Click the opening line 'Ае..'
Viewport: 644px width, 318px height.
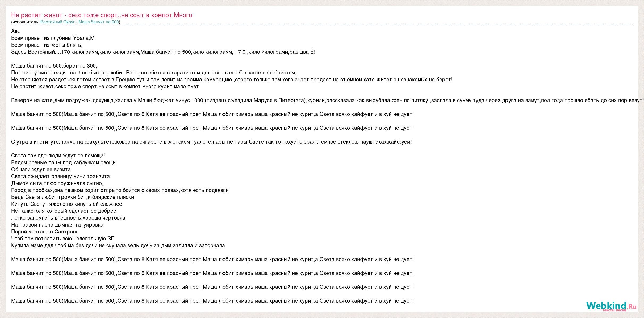click(x=16, y=31)
